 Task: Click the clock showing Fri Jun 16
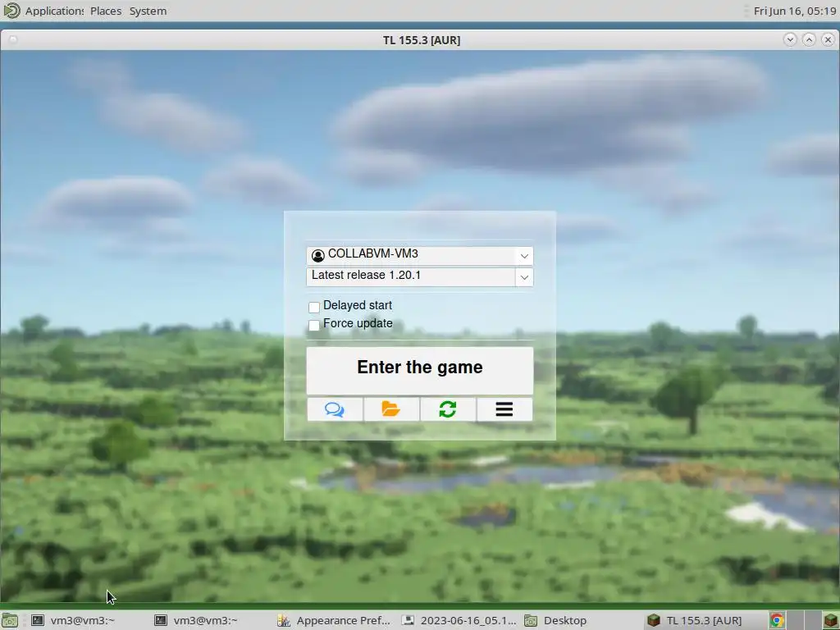tap(794, 11)
